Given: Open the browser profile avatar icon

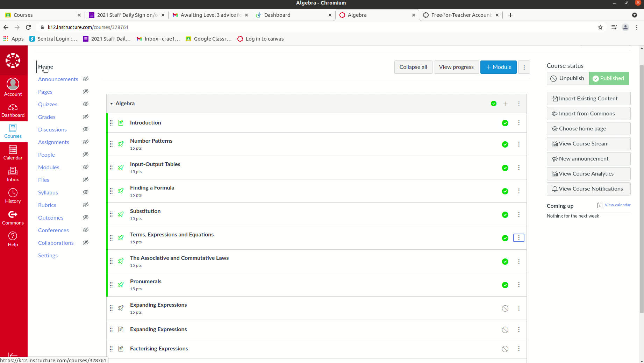Looking at the screenshot, I should pyautogui.click(x=625, y=27).
